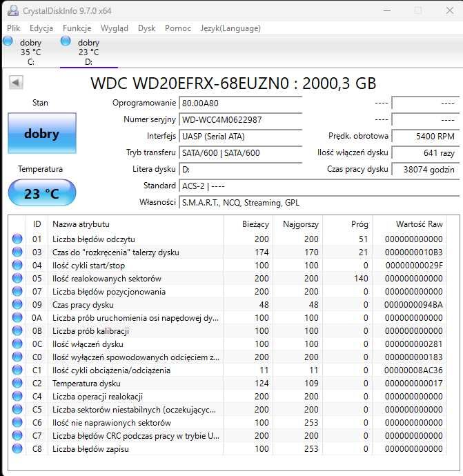Click the blue 'dobry' health status button
This screenshot has width=463, height=476.
pyautogui.click(x=42, y=133)
